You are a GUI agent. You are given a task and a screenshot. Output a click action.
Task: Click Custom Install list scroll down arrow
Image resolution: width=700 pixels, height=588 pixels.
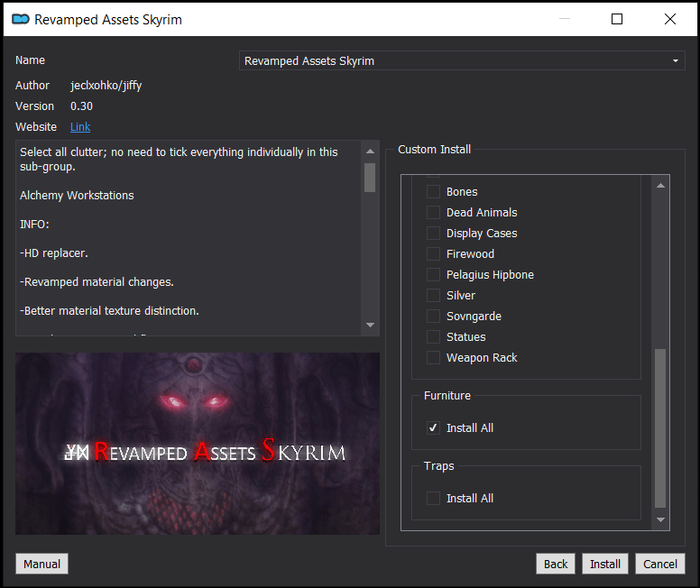pyautogui.click(x=660, y=519)
